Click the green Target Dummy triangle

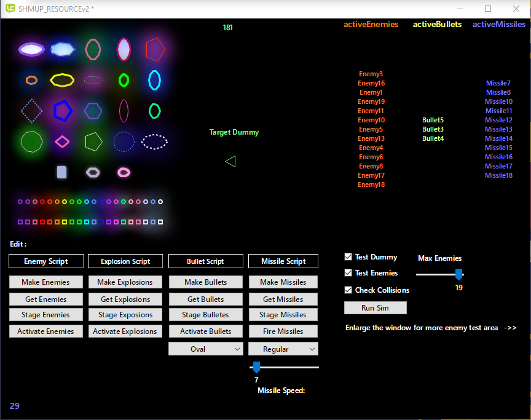coord(230,161)
